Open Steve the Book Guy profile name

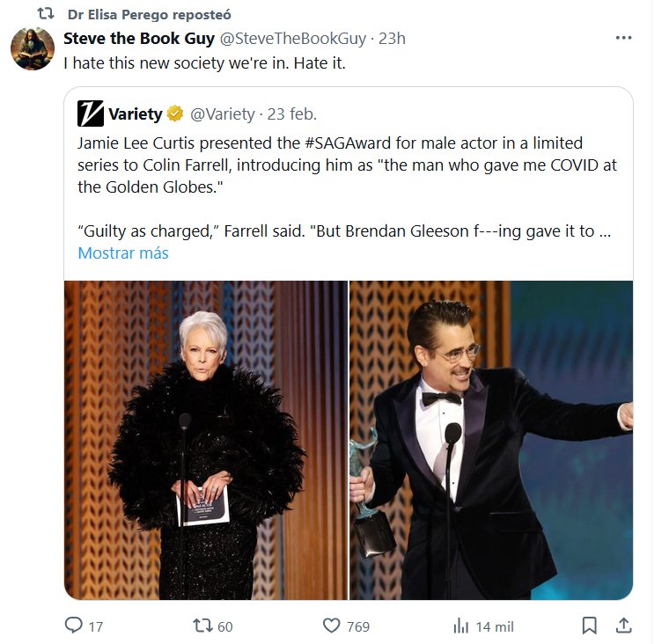(x=139, y=39)
